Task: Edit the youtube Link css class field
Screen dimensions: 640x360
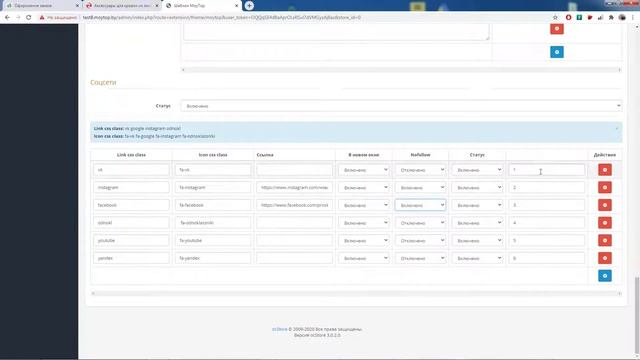Action: point(131,240)
